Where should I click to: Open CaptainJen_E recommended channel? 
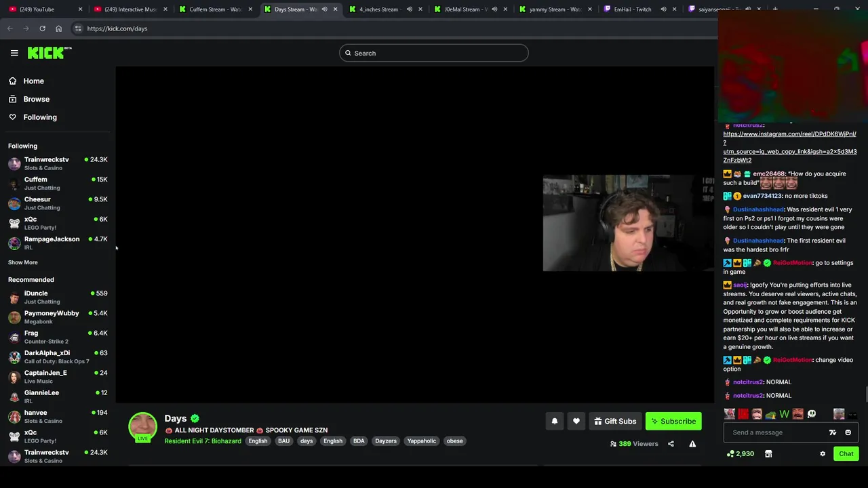coord(58,376)
